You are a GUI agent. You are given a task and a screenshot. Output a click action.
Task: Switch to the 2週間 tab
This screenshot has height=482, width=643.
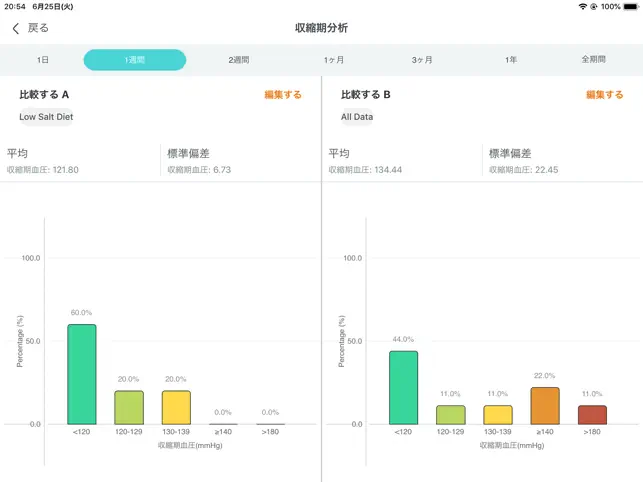(239, 60)
